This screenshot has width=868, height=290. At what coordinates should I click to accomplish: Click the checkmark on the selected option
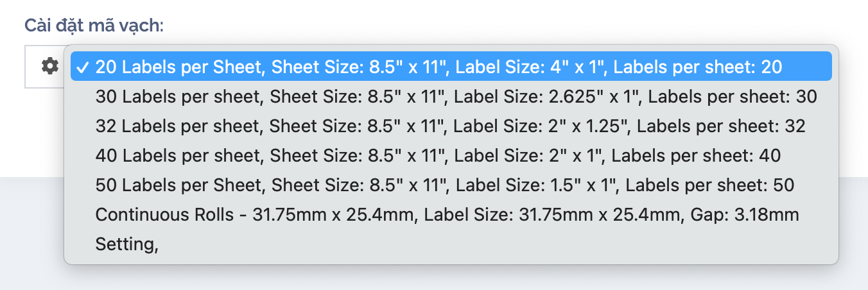coord(83,67)
